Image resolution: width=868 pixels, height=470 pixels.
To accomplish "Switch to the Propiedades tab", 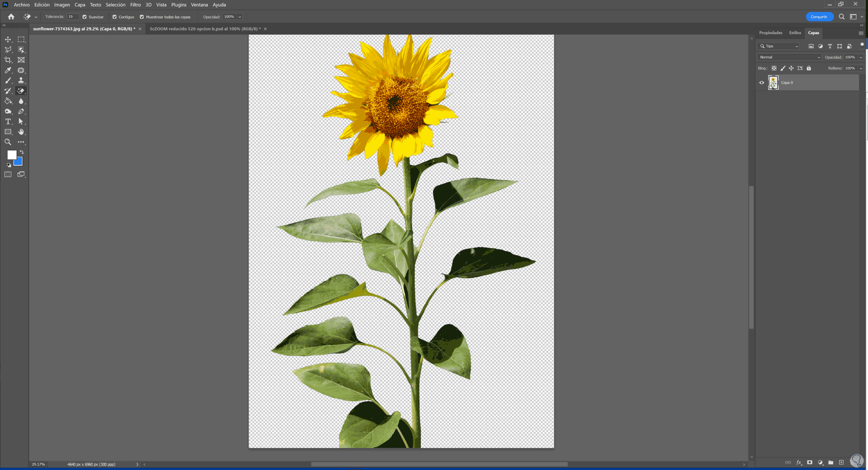I will (770, 33).
